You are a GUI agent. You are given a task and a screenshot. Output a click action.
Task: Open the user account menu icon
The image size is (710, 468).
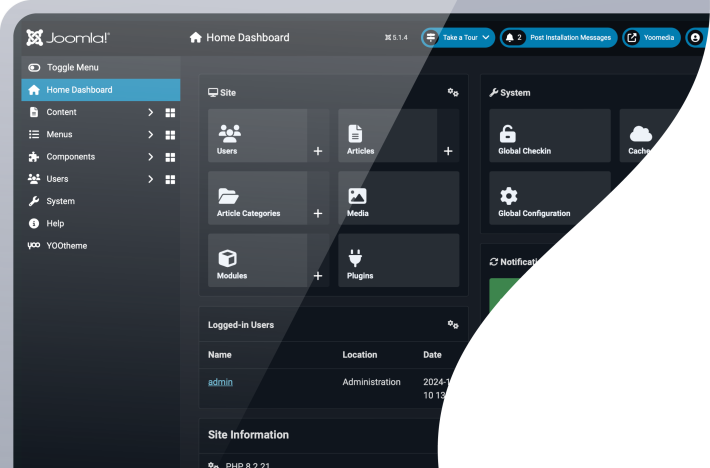click(695, 38)
